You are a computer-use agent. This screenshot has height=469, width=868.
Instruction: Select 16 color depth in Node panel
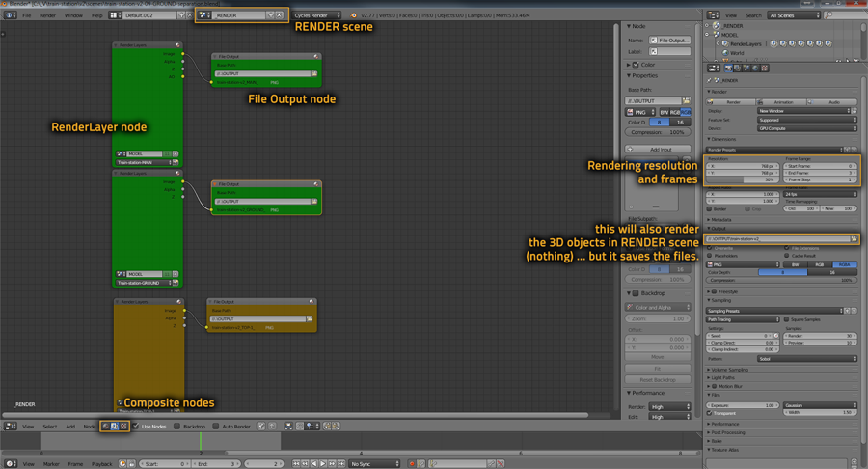[680, 123]
